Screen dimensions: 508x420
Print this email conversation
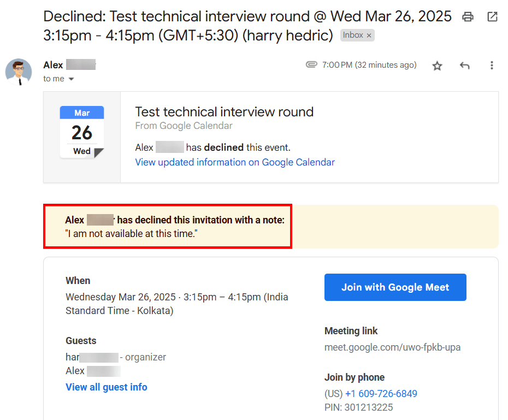(x=468, y=17)
